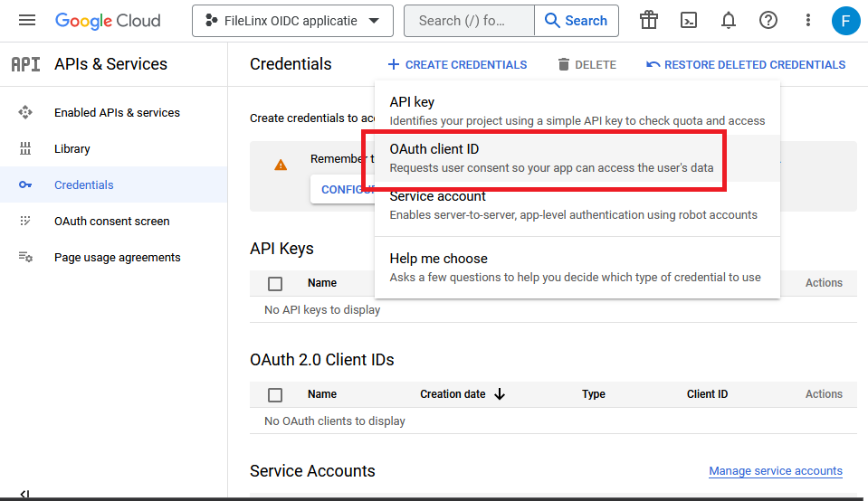The image size is (868, 501).
Task: Open the account avatar F
Action: tap(846, 21)
